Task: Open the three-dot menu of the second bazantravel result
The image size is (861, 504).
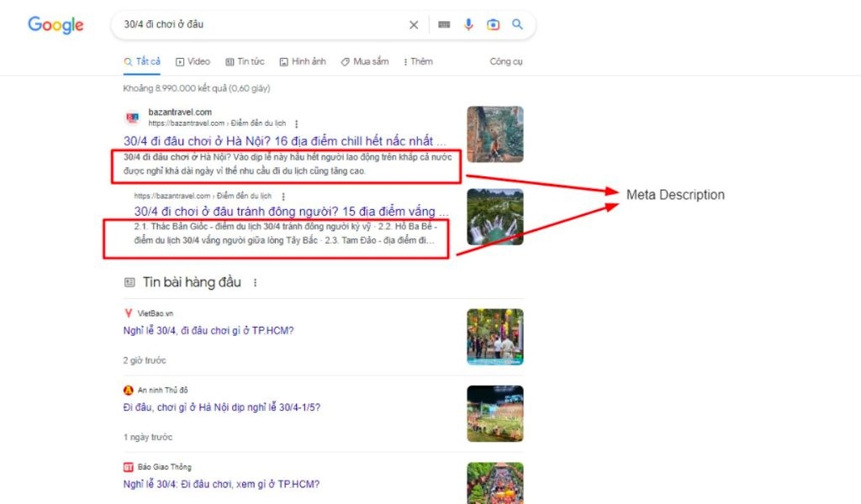Action: tap(283, 196)
